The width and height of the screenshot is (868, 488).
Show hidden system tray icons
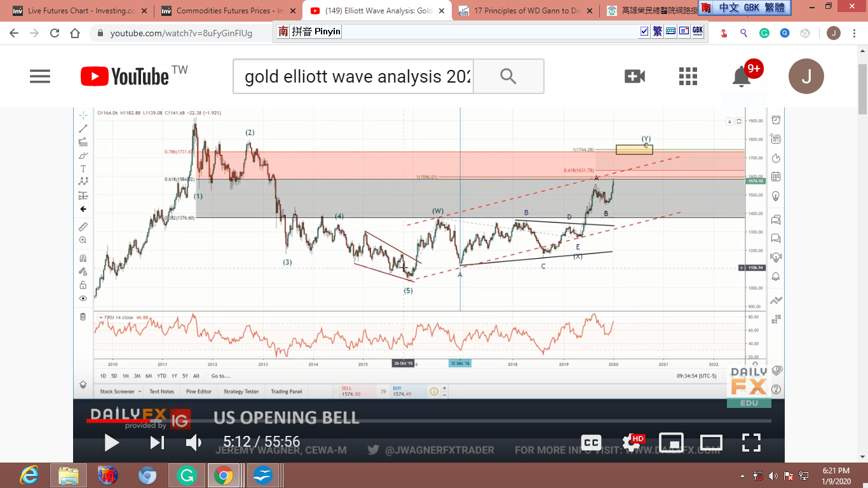pos(742,476)
